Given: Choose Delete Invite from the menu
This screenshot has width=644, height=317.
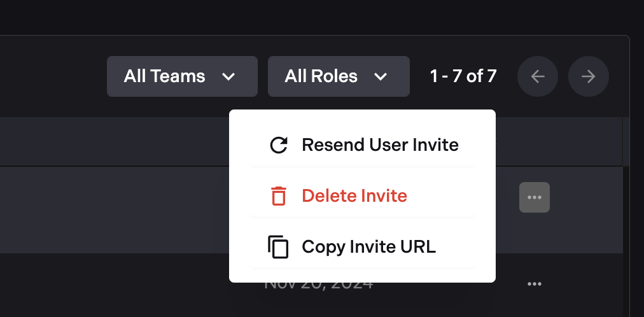Looking at the screenshot, I should (354, 195).
